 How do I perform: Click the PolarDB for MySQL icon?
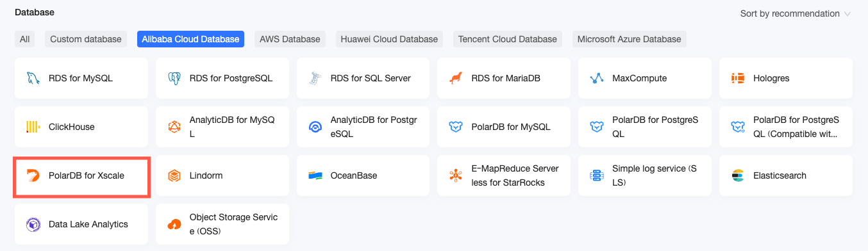click(x=456, y=127)
